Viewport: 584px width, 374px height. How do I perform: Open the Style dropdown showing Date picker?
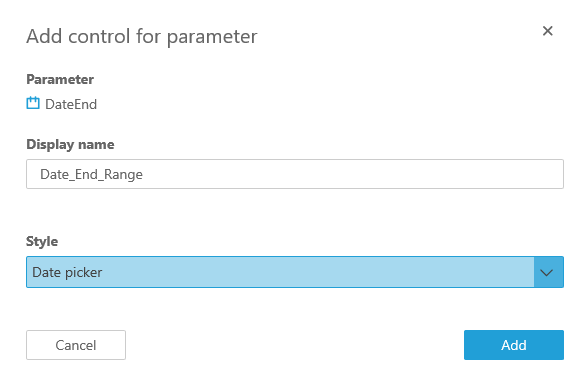coord(295,272)
